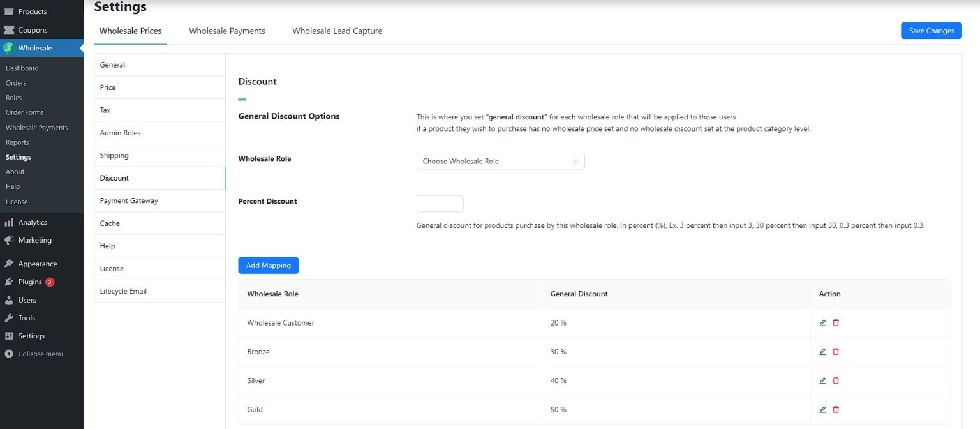Switch to the Wholesale Payments tab
Screen dimensions: 980x429
pos(226,31)
